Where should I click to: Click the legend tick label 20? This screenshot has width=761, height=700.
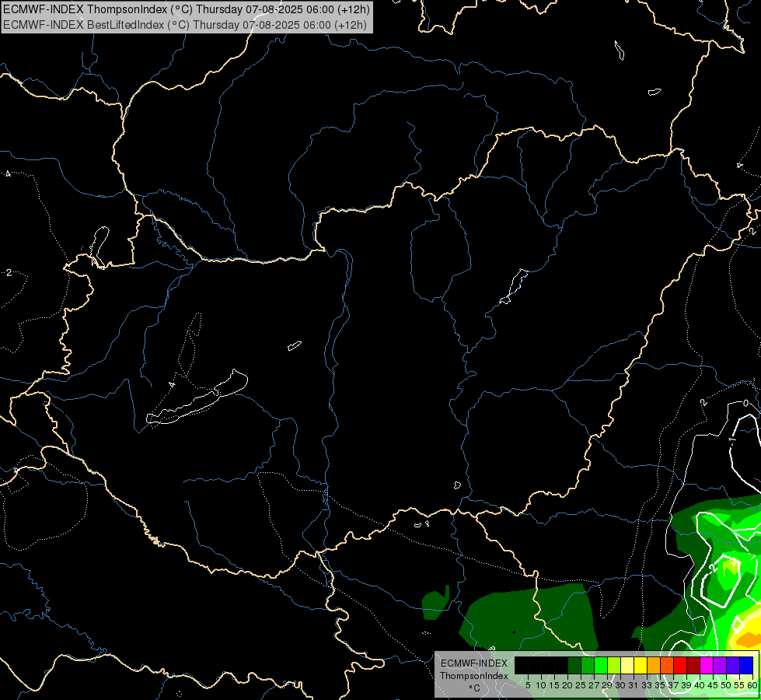point(567,685)
